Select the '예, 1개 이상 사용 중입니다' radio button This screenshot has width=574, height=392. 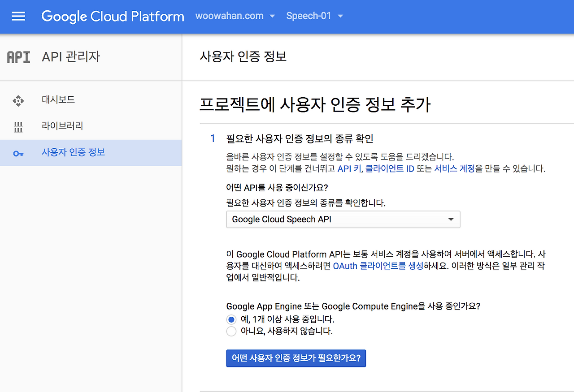(x=231, y=319)
